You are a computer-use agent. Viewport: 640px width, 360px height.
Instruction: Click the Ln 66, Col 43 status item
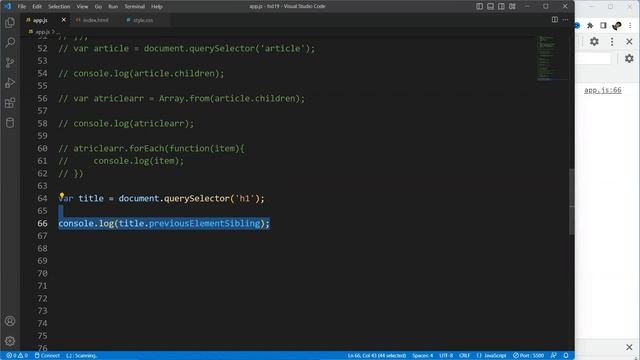377,356
